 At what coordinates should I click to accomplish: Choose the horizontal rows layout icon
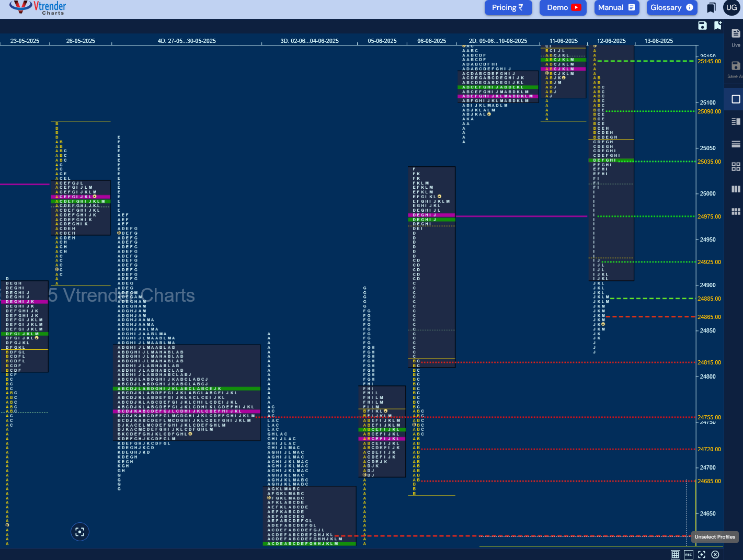coord(736,144)
